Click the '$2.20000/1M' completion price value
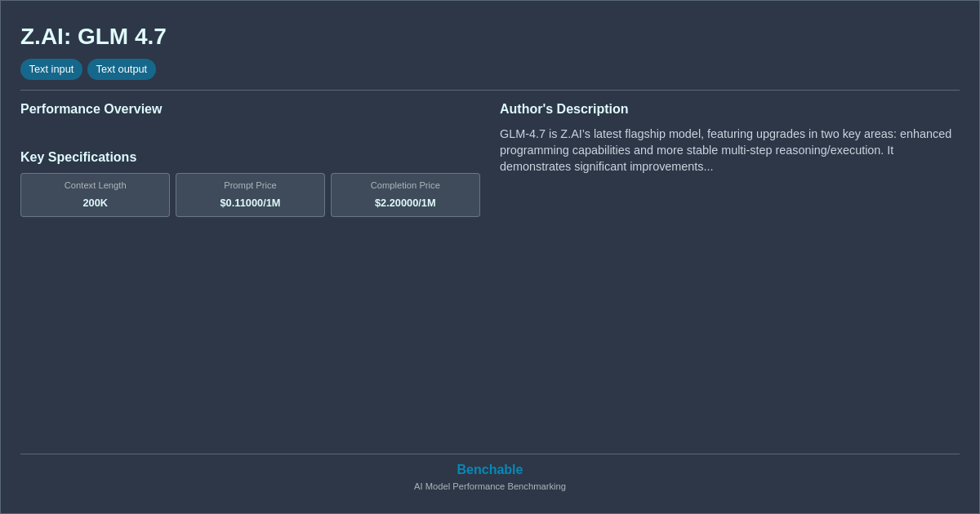The height and width of the screenshot is (514, 980). pyautogui.click(x=405, y=203)
